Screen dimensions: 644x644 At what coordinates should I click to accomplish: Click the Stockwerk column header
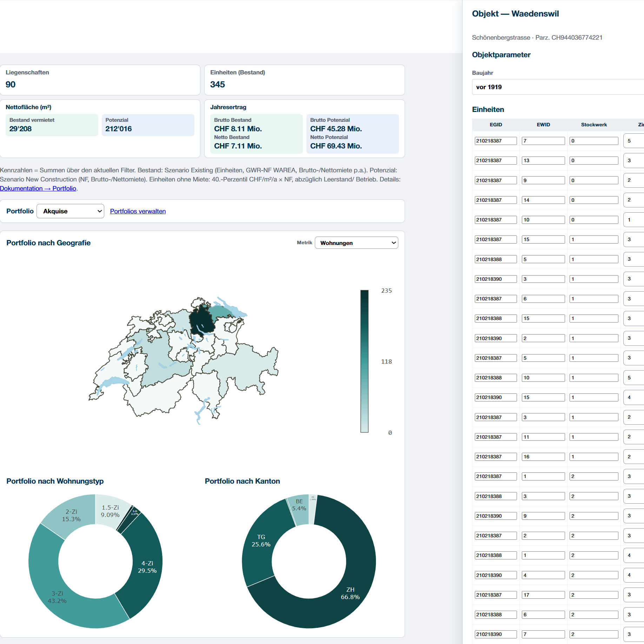tap(594, 125)
